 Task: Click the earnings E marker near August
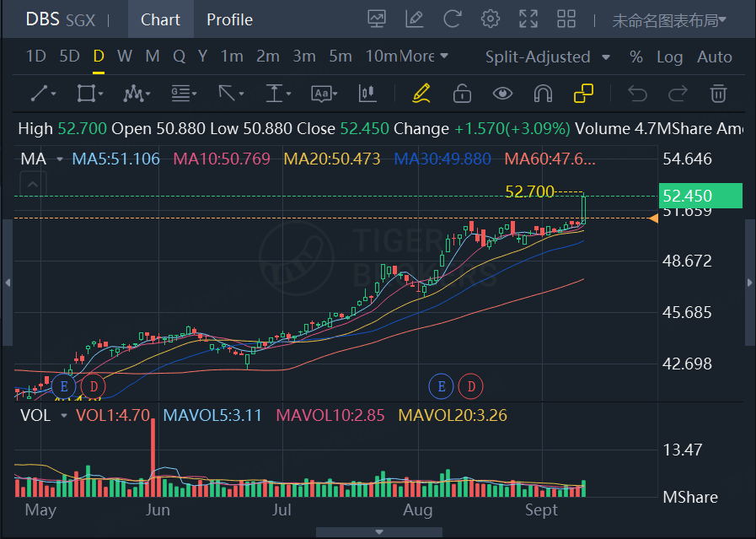coord(441,386)
